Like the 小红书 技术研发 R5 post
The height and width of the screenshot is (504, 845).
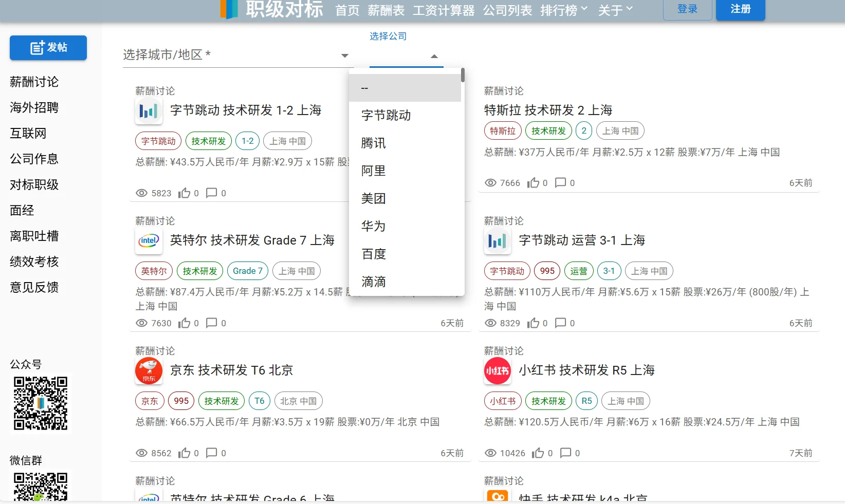[x=538, y=453]
